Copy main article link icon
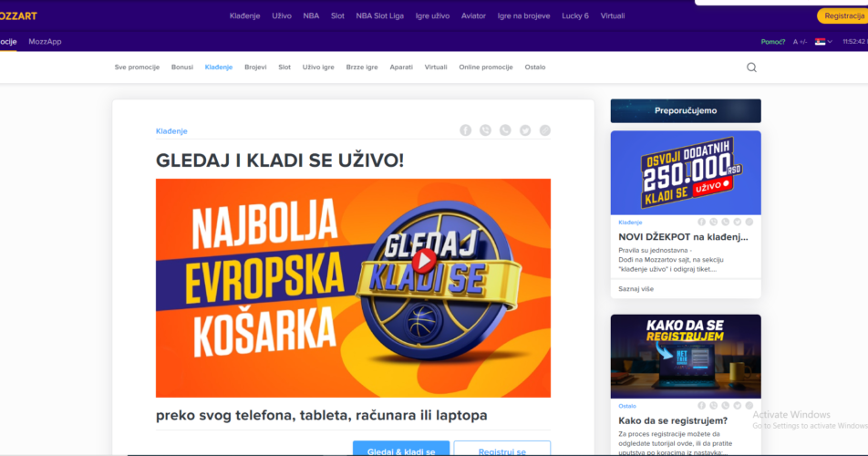Screen dimensions: 868x456 (x=545, y=130)
